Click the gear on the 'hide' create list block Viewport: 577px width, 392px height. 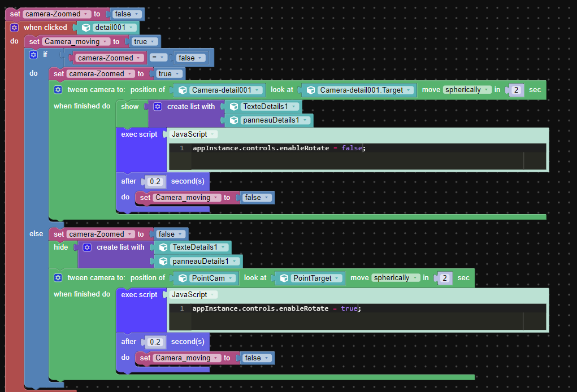(87, 247)
